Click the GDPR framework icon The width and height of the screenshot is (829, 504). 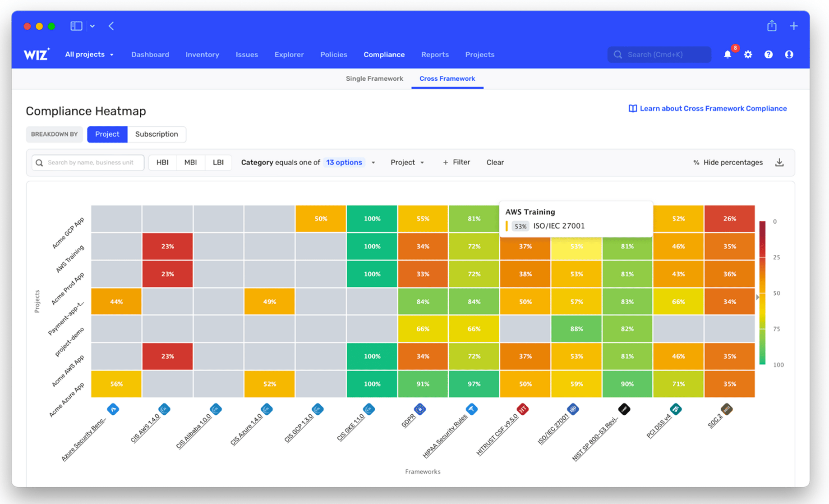(420, 409)
